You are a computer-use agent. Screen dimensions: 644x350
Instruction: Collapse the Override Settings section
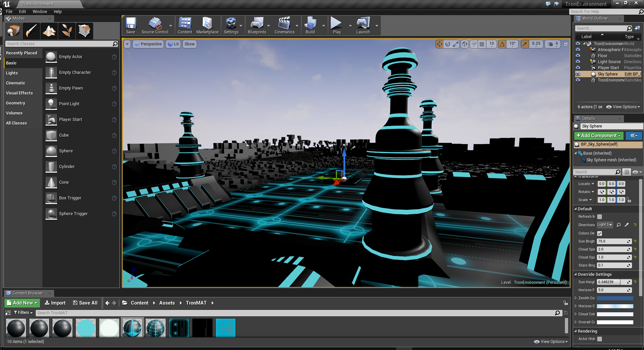point(576,274)
